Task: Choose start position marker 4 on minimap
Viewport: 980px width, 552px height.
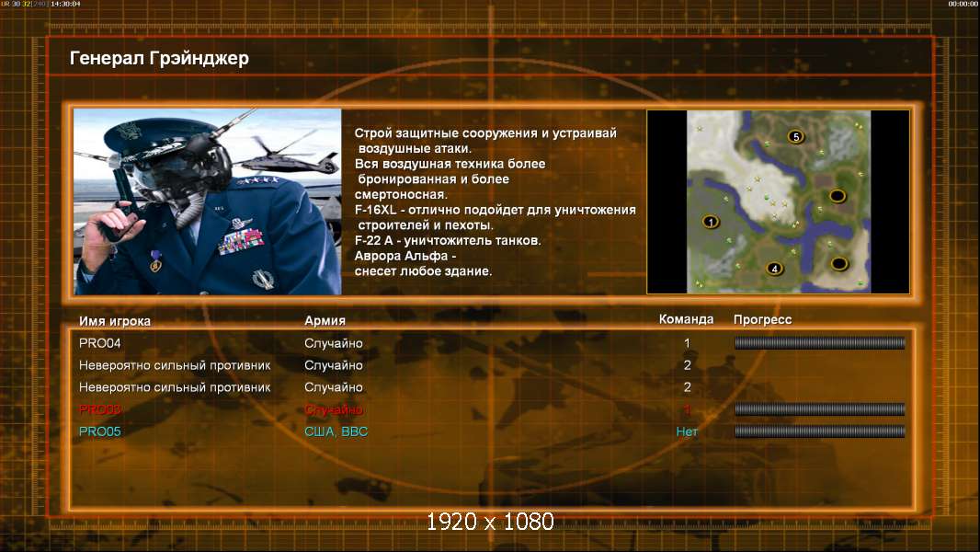Action: [774, 269]
